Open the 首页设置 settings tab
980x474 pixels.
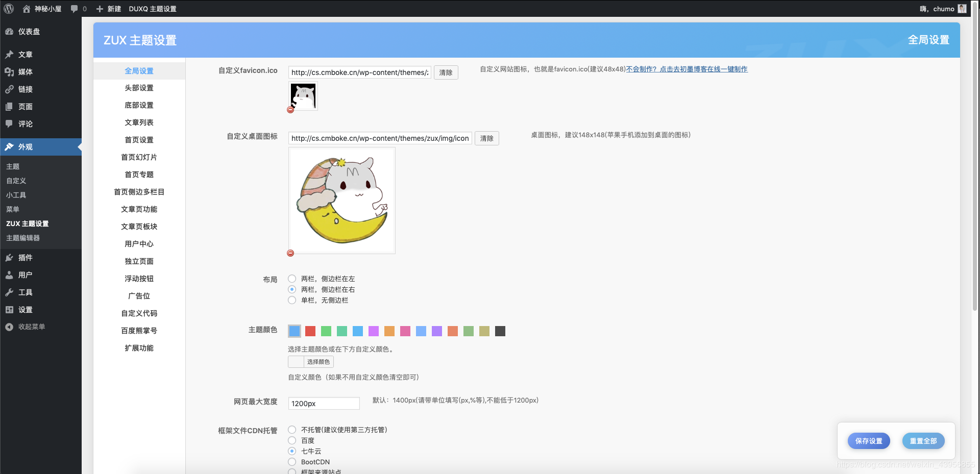[139, 140]
